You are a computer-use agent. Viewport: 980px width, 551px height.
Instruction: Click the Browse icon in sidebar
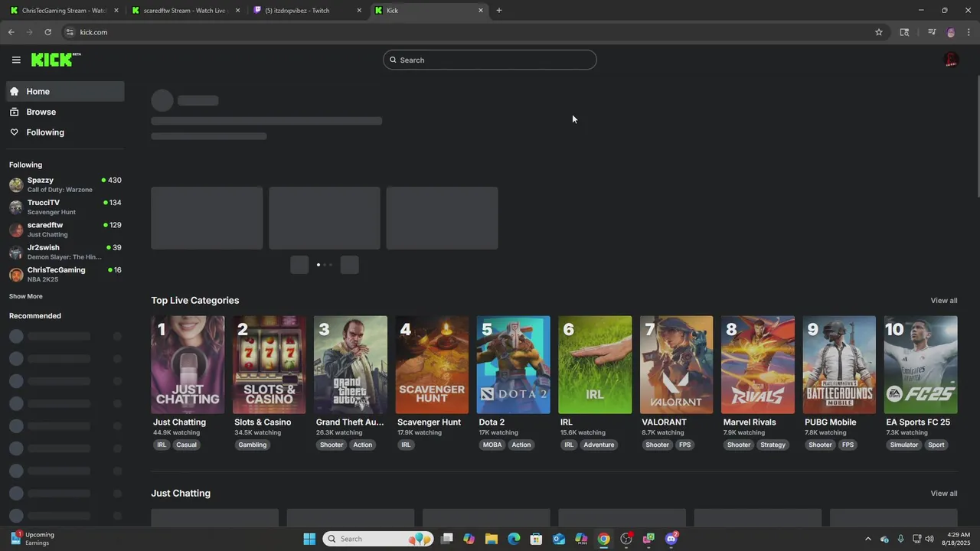[x=15, y=112]
